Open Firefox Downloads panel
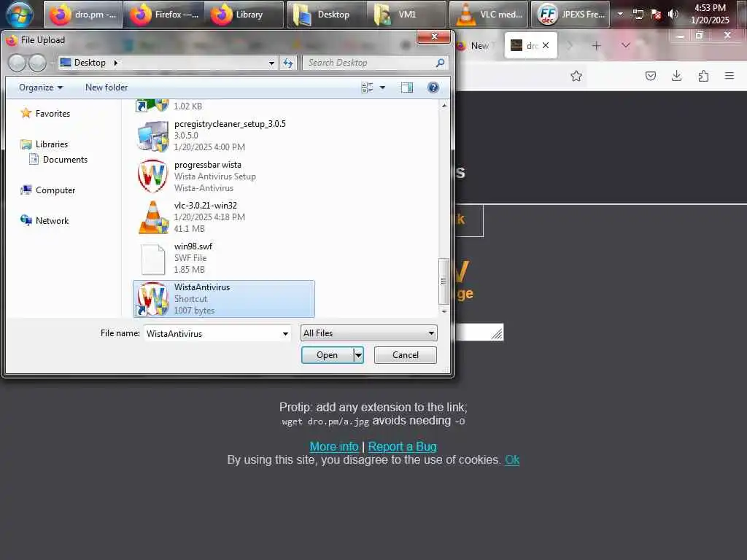 [676, 76]
